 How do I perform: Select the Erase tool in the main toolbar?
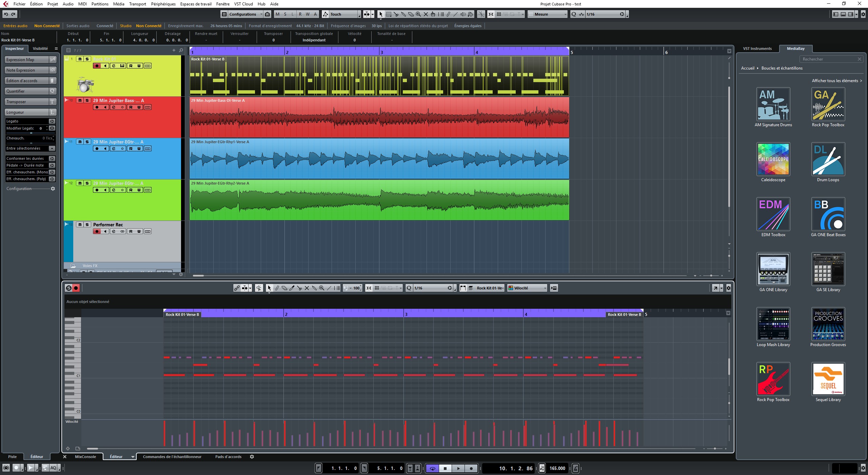pos(411,14)
